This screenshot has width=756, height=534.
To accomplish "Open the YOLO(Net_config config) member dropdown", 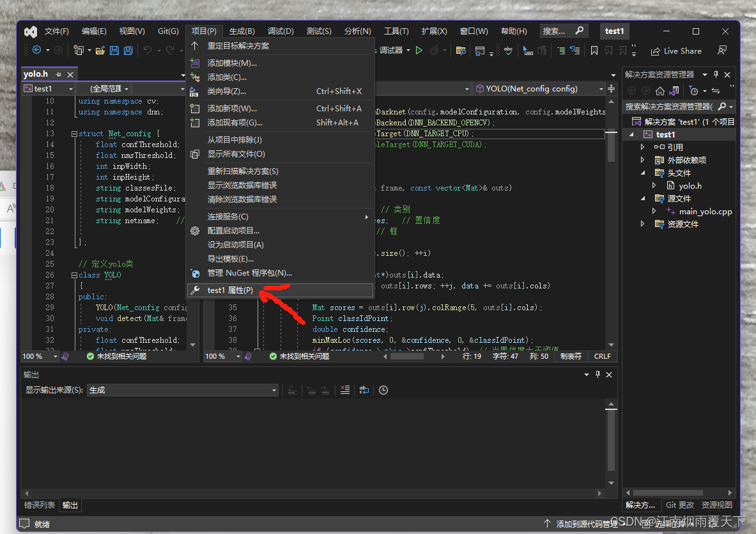I will pyautogui.click(x=539, y=89).
